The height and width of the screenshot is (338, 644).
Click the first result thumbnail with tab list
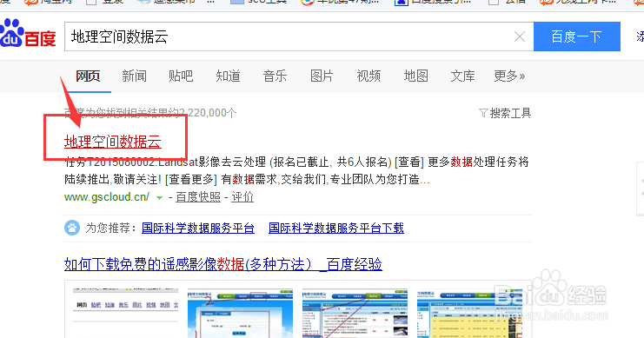[x=126, y=313]
